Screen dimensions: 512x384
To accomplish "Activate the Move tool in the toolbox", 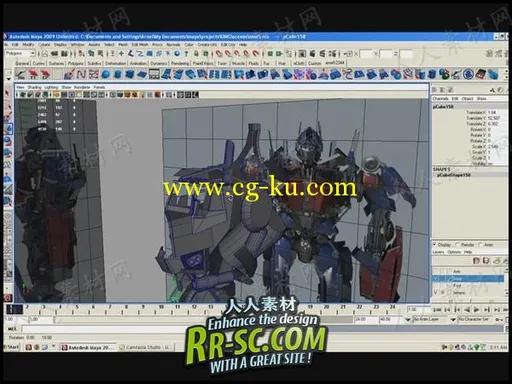I will pos(8,129).
